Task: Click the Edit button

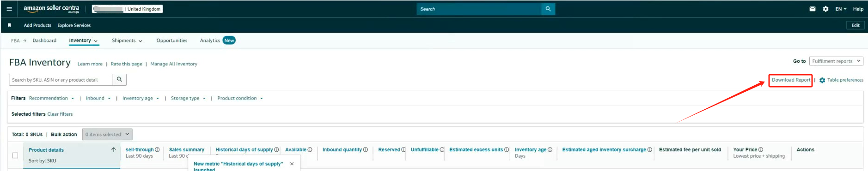Action: [856, 25]
